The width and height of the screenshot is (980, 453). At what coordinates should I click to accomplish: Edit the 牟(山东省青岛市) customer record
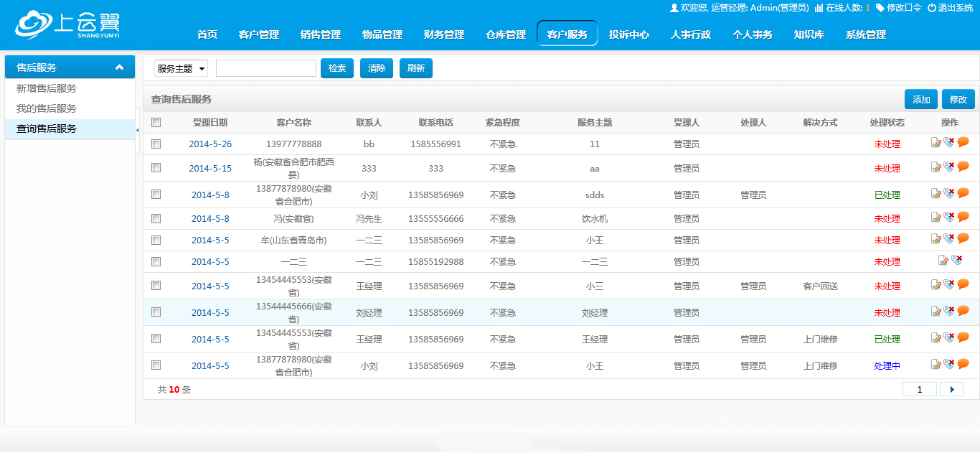coord(936,239)
